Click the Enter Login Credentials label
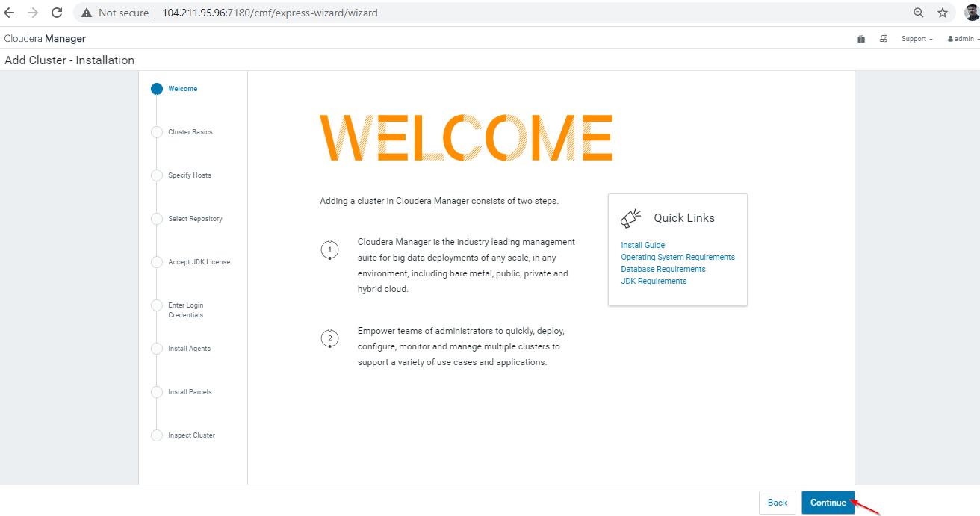The width and height of the screenshot is (980, 516). click(x=186, y=310)
